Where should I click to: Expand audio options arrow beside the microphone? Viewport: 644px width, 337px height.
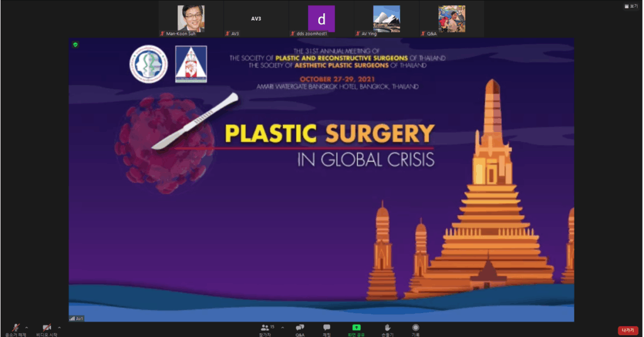[26, 328]
